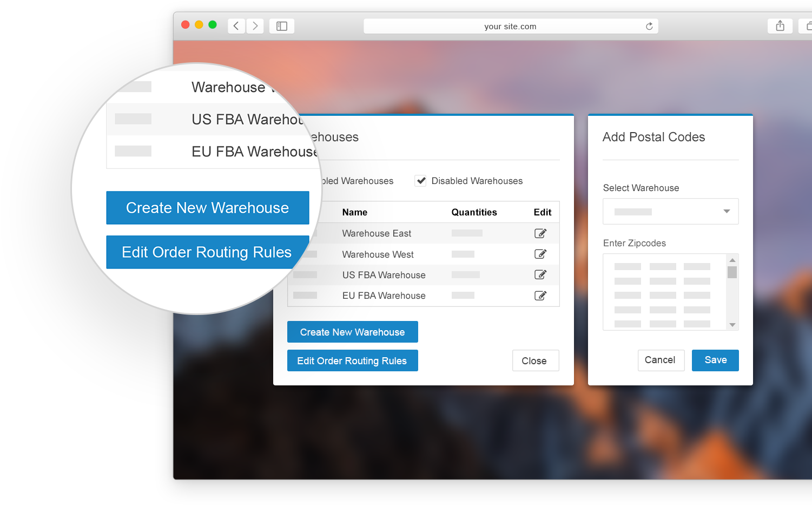The height and width of the screenshot is (505, 812).
Task: Toggle the browser sidebar icon
Action: [282, 26]
